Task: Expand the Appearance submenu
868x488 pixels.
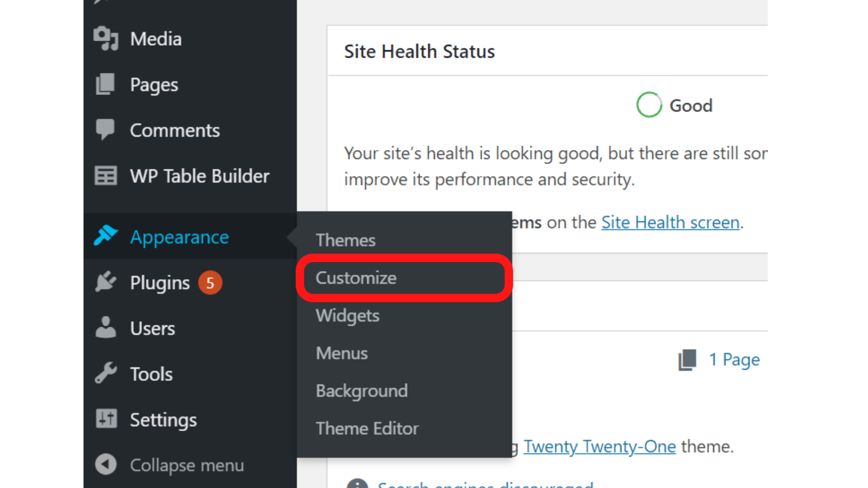Action: pyautogui.click(x=179, y=237)
